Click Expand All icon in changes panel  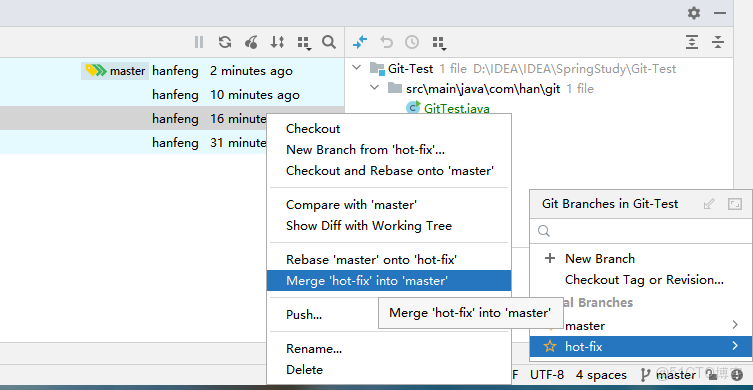(x=692, y=42)
